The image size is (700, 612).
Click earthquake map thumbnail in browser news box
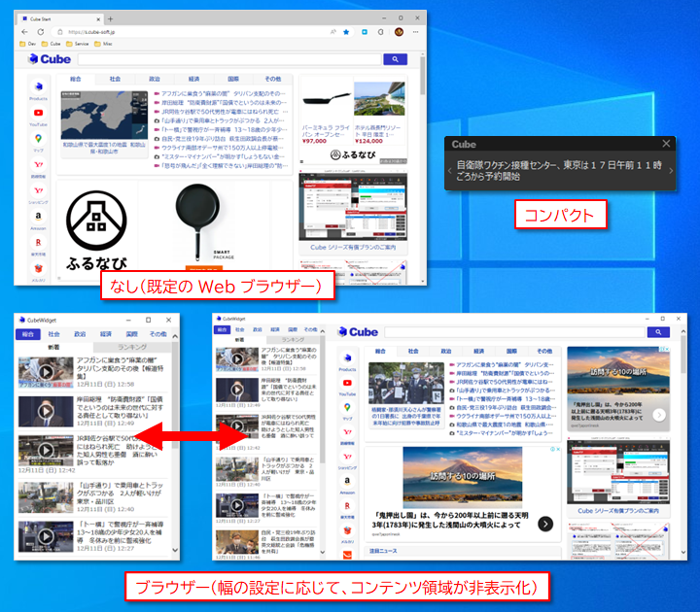coord(104,116)
